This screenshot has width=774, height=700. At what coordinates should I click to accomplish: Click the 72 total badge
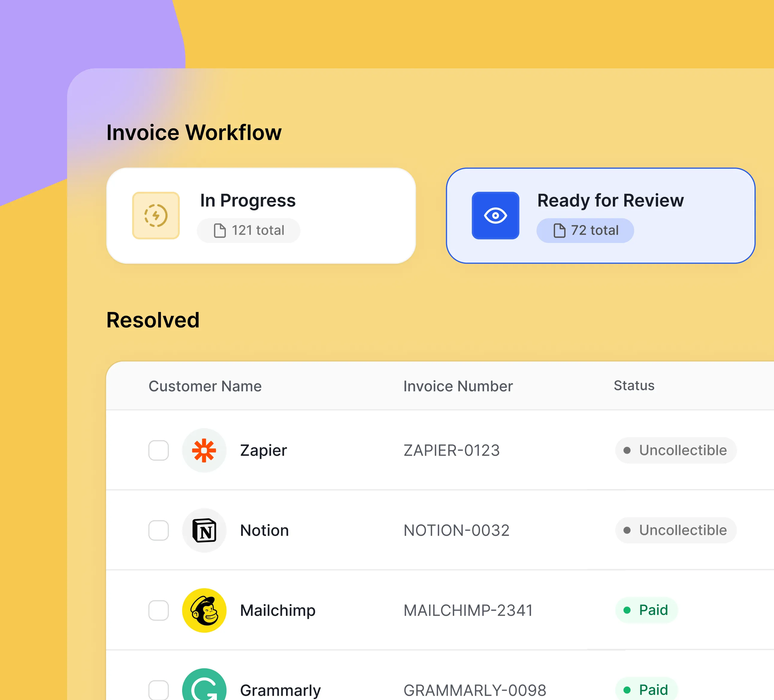tap(585, 230)
